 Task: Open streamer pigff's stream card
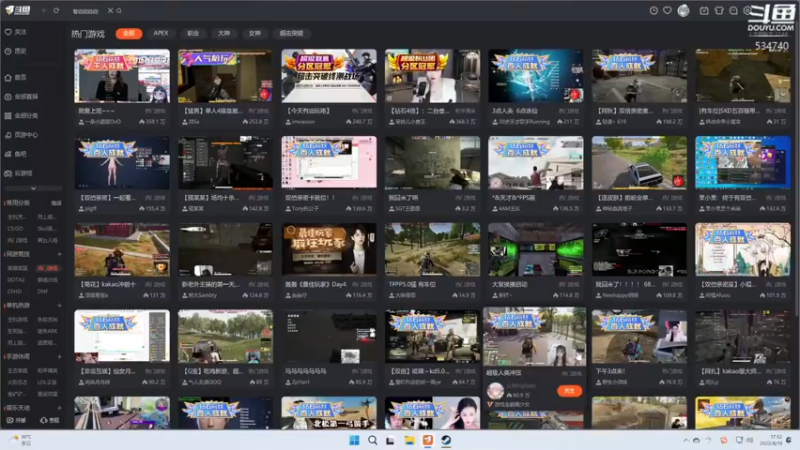coord(122,175)
